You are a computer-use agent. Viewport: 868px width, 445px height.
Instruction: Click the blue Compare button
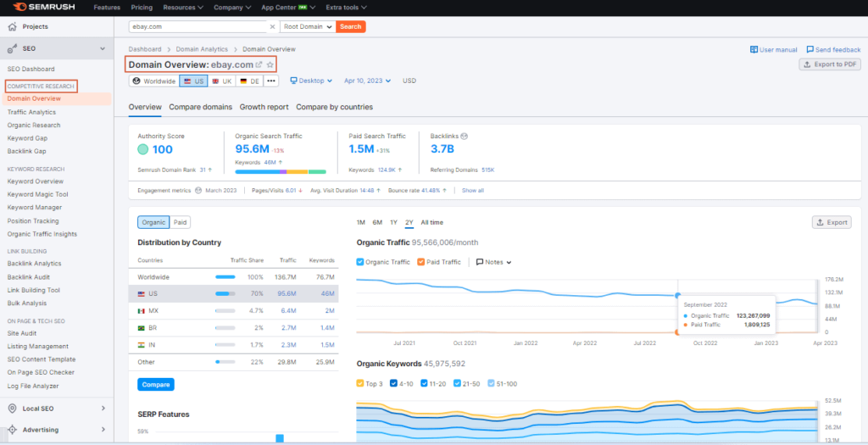click(156, 385)
